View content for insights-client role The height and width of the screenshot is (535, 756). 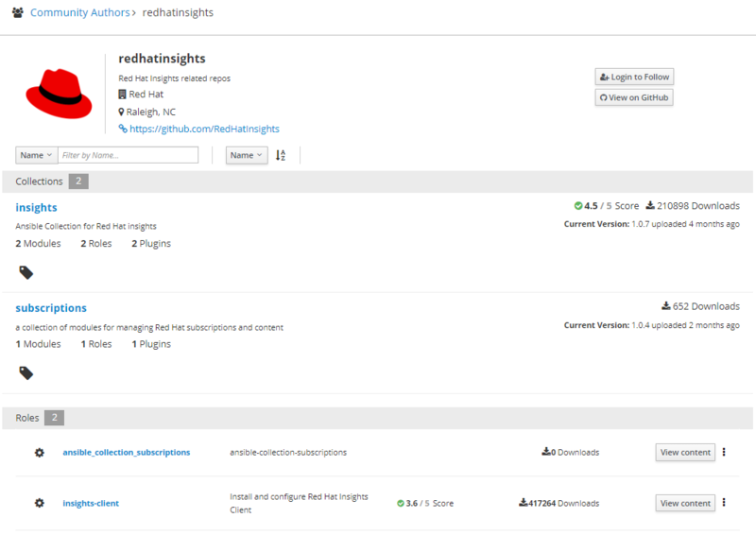pos(685,503)
